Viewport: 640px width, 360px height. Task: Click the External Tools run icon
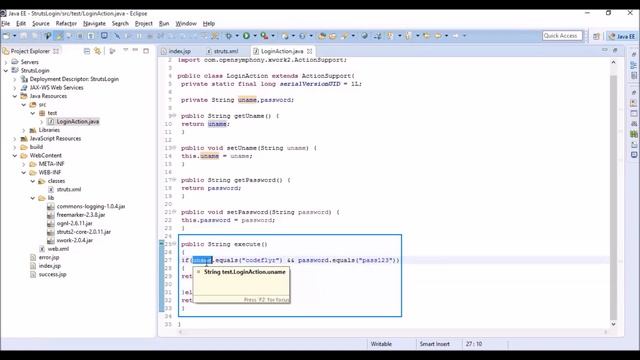click(x=264, y=36)
